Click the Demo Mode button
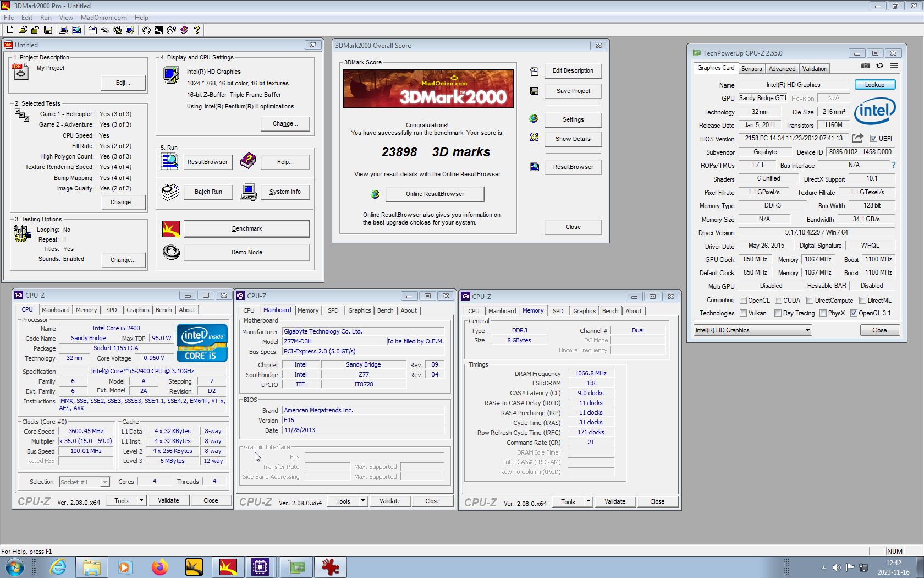The width and height of the screenshot is (924, 578). (246, 252)
